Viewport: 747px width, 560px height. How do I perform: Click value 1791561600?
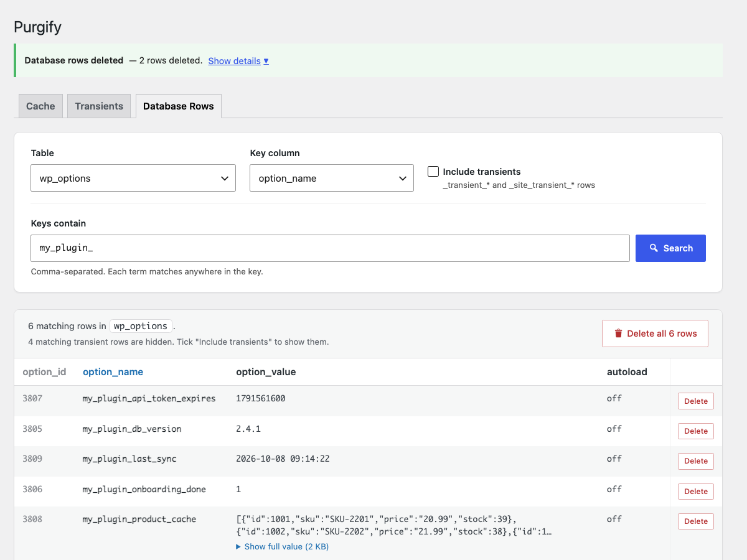(261, 398)
